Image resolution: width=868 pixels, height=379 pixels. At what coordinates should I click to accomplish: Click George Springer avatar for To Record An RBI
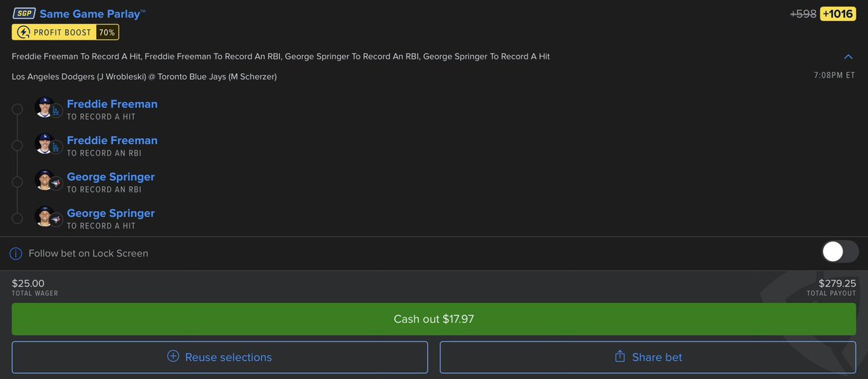[x=45, y=180]
